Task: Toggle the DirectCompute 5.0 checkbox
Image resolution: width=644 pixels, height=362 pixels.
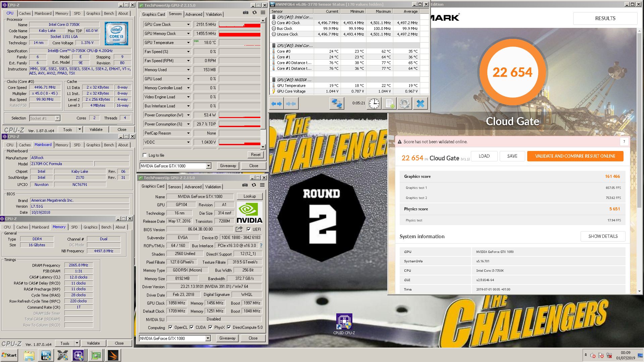Action: 229,327
